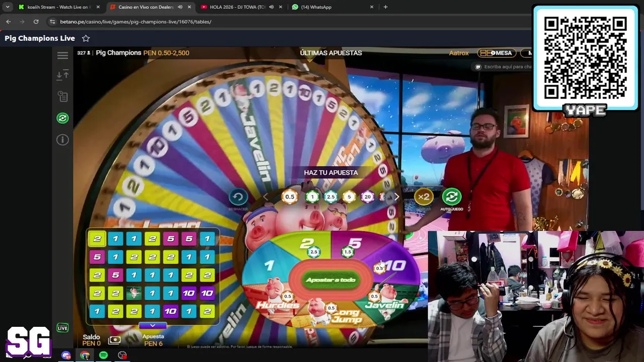Click the Apuesta PEN 6 total
This screenshot has width=644, height=362.
[153, 340]
